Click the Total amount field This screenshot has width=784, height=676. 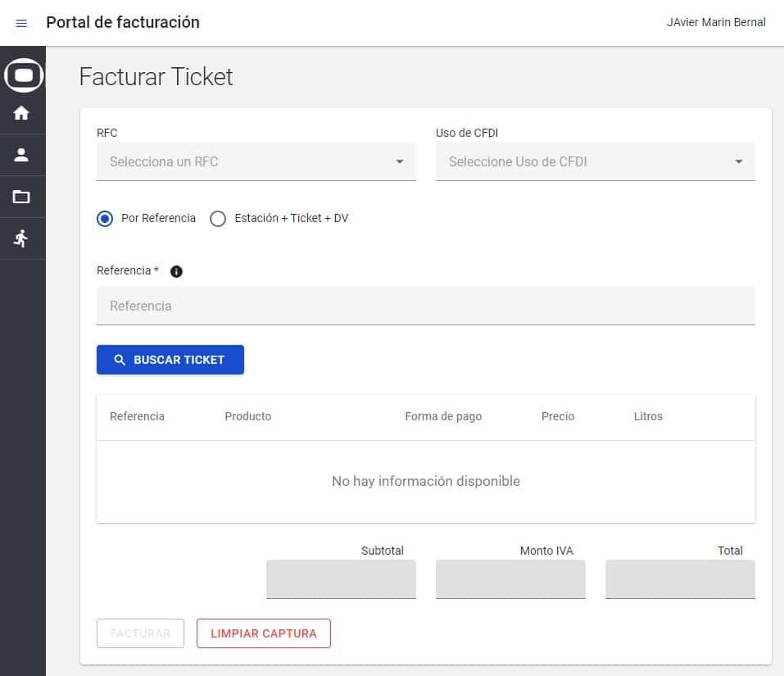point(680,579)
